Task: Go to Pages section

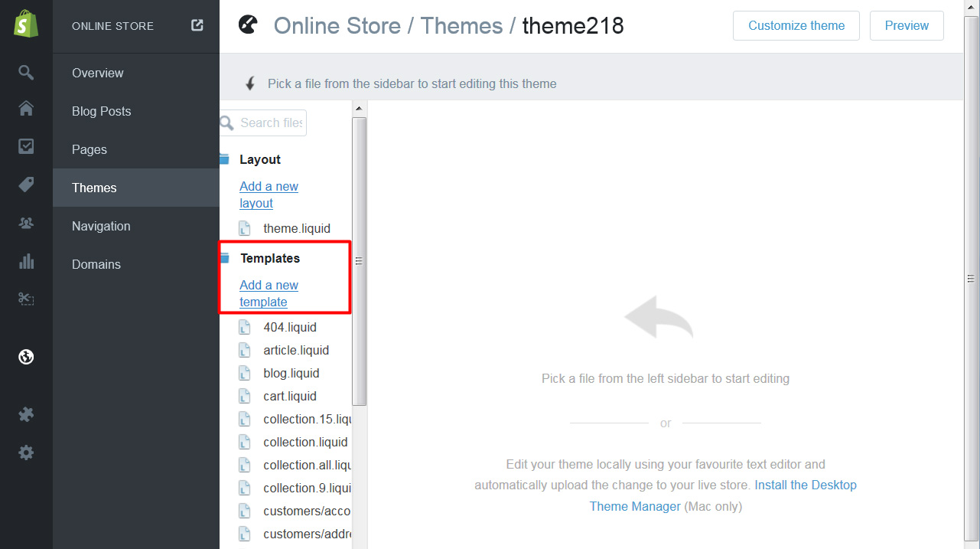Action: [x=136, y=149]
